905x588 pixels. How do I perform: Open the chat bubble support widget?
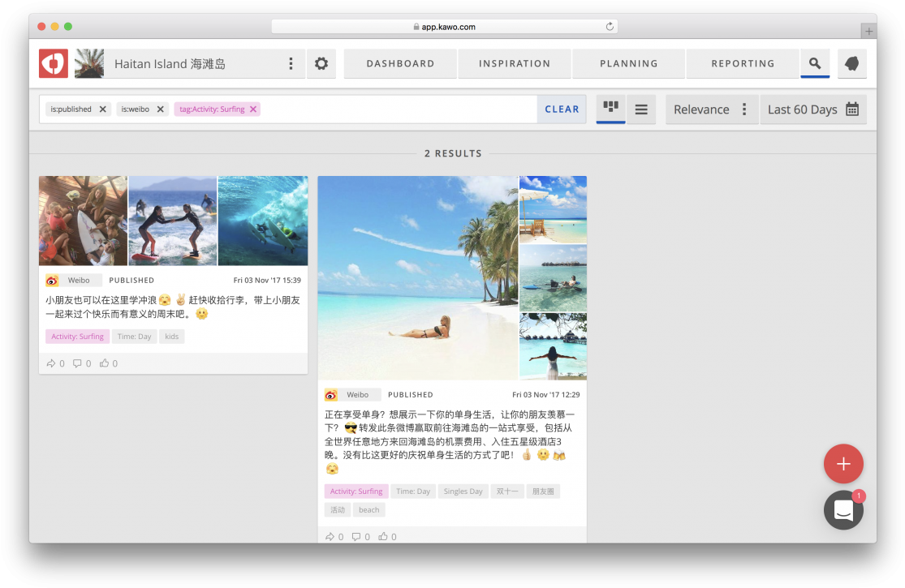click(843, 509)
